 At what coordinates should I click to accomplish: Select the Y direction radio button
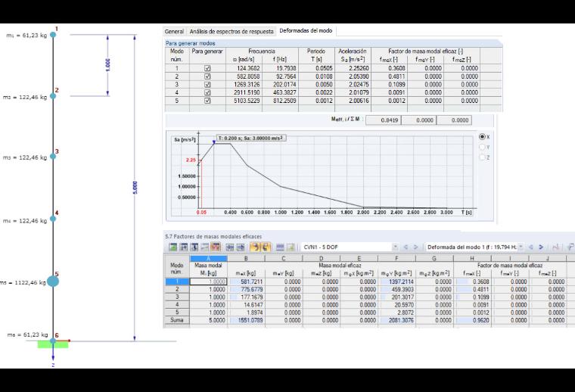482,147
